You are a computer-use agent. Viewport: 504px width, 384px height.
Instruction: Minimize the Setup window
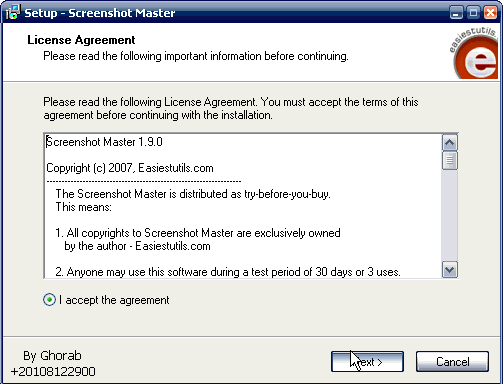point(456,13)
